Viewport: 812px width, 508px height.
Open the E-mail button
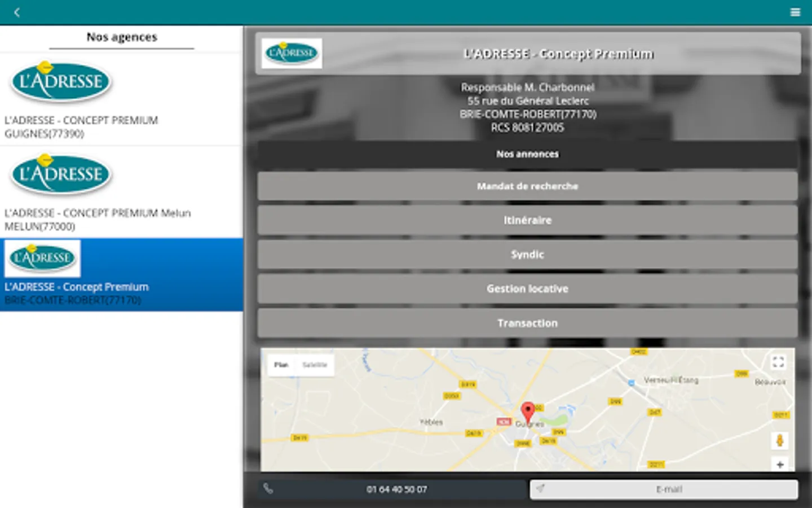[664, 489]
